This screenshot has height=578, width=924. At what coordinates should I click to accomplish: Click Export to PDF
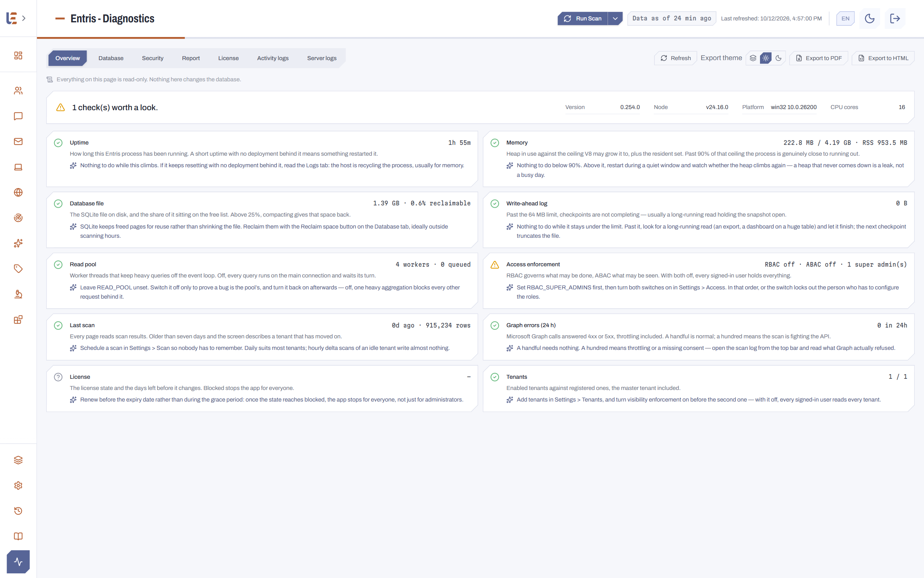(819, 58)
